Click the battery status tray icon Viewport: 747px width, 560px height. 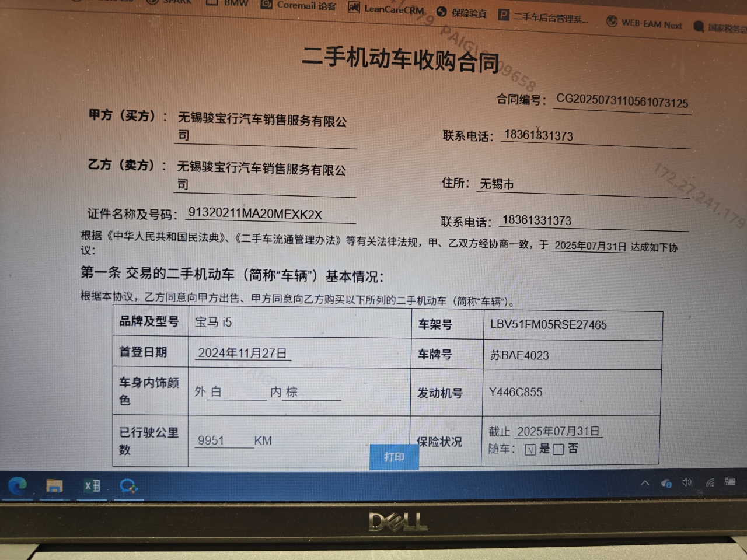[x=730, y=481]
